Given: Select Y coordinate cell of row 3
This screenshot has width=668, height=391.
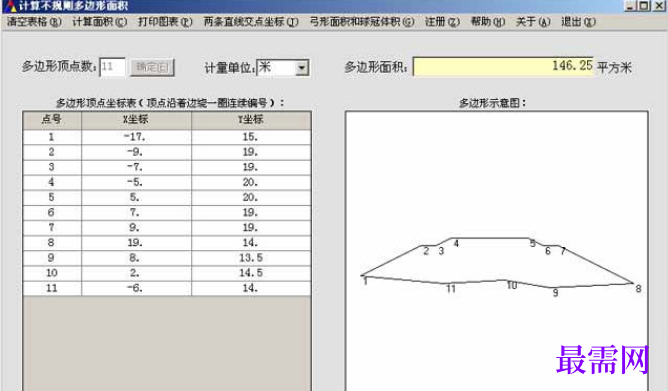Looking at the screenshot, I should pos(251,167).
